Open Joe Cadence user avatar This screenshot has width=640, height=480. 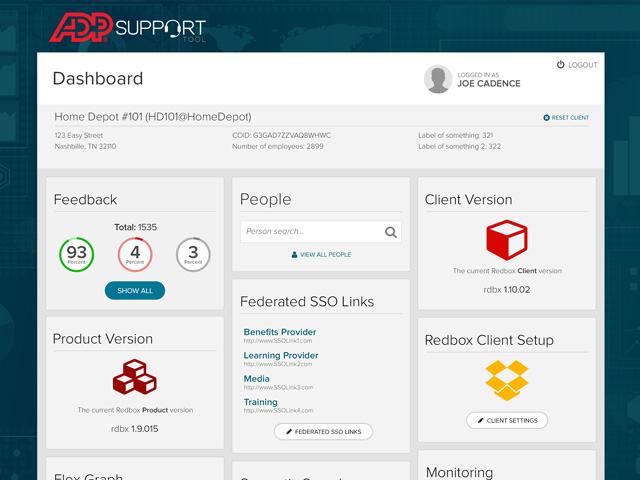coord(438,79)
